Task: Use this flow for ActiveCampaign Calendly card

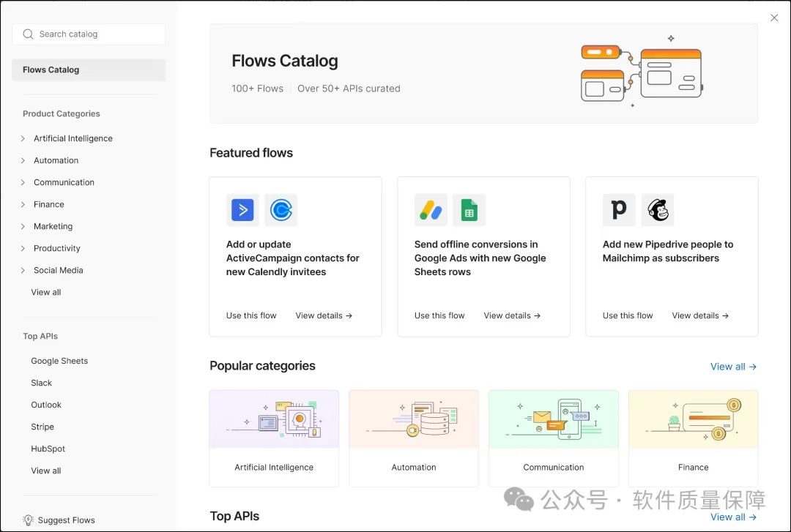Action: coord(251,315)
